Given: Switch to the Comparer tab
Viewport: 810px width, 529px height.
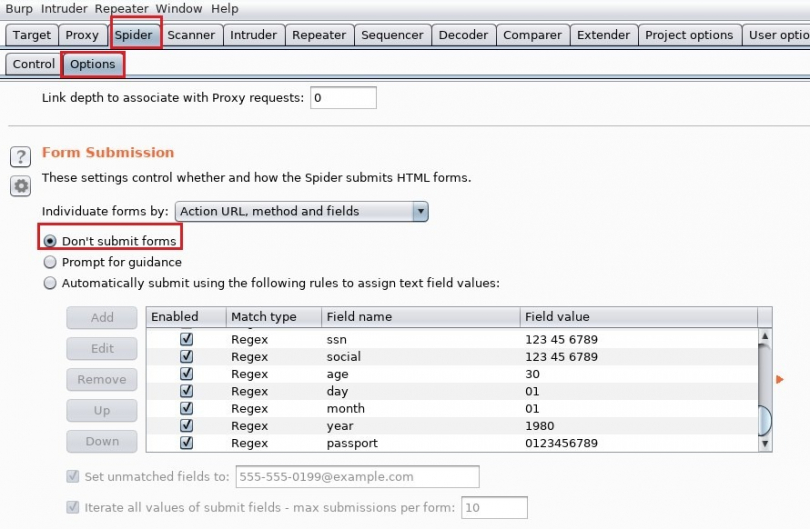Looking at the screenshot, I should click(x=533, y=35).
